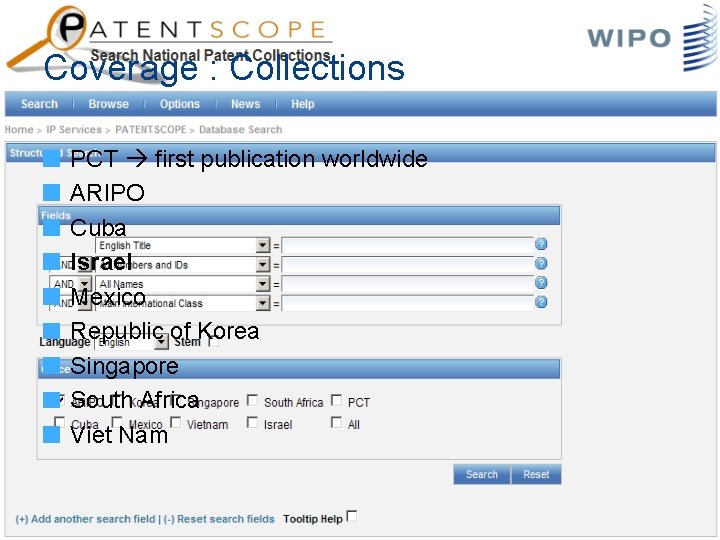The height and width of the screenshot is (540, 720).
Task: Click the Main International Class text input
Action: pyautogui.click(x=408, y=304)
